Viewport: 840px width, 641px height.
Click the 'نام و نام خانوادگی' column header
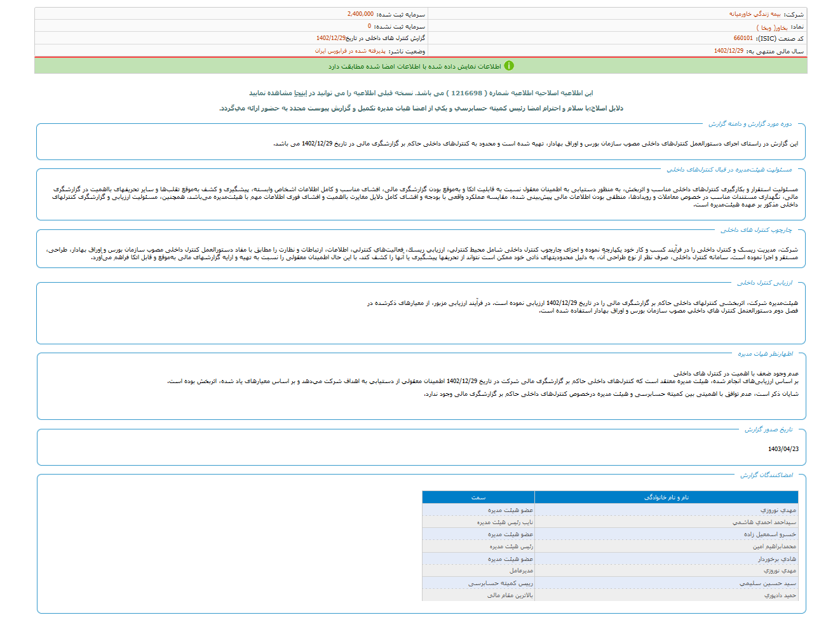pos(666,497)
